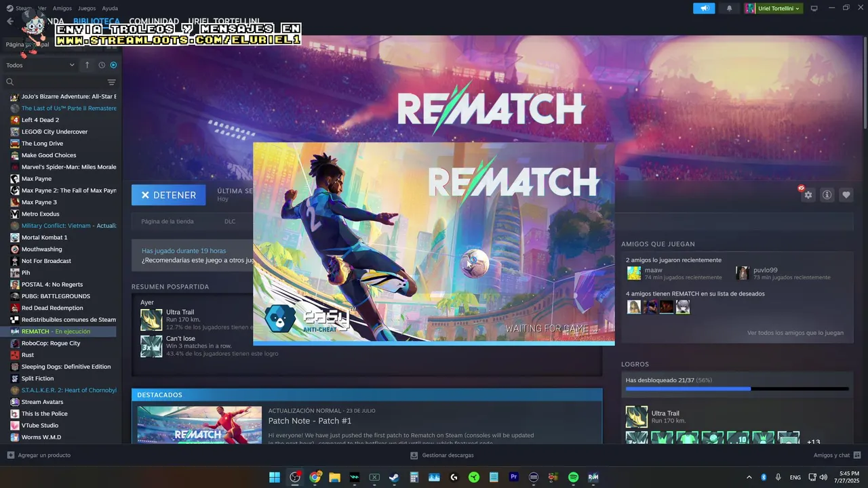The width and height of the screenshot is (868, 488).
Task: Open the Bluetooth icon in the system tray
Action: point(764,477)
